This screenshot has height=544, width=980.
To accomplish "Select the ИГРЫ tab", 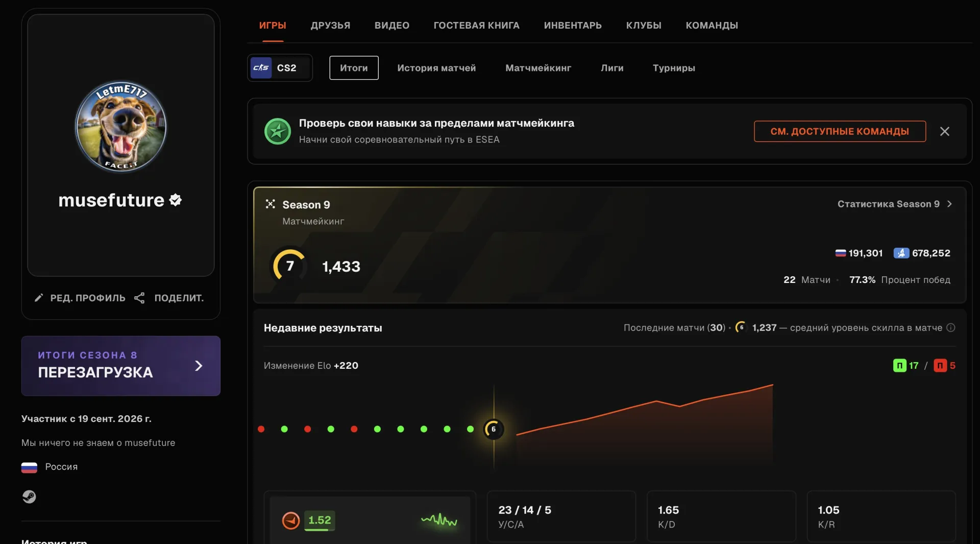I will click(273, 25).
